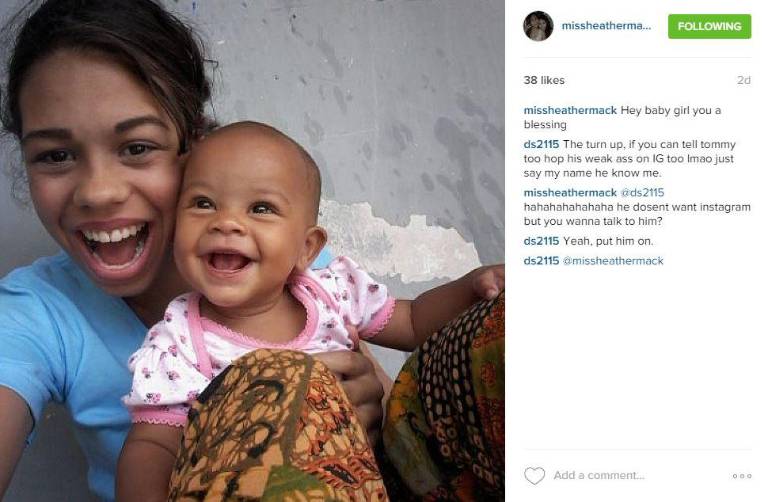
Task: Open ds2115 on the last comment
Action: click(x=541, y=261)
